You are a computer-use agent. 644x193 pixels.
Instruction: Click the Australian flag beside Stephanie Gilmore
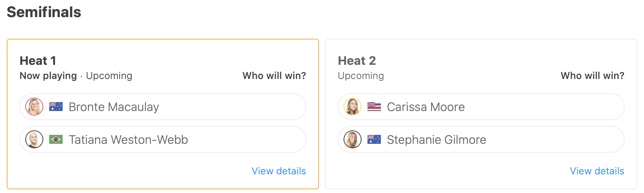tap(374, 140)
